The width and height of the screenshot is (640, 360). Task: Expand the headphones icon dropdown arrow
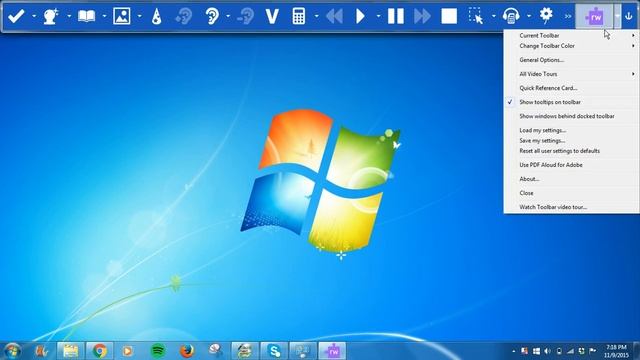pyautogui.click(x=529, y=16)
